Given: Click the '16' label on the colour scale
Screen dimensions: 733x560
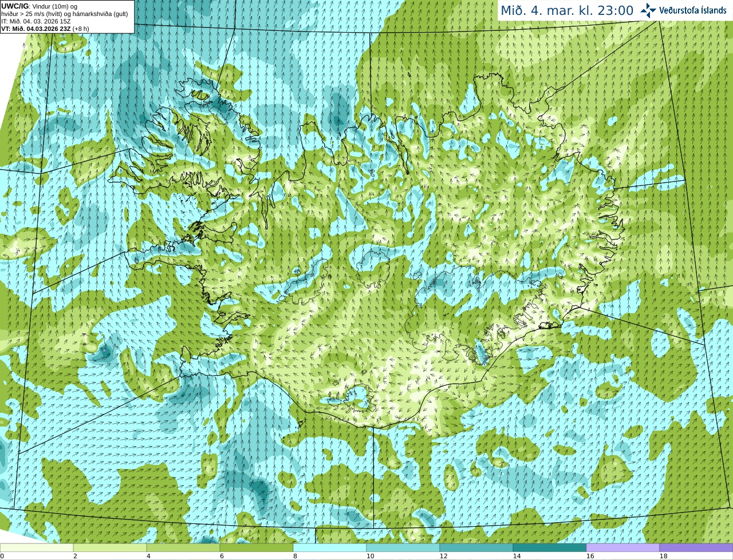Looking at the screenshot, I should (590, 556).
